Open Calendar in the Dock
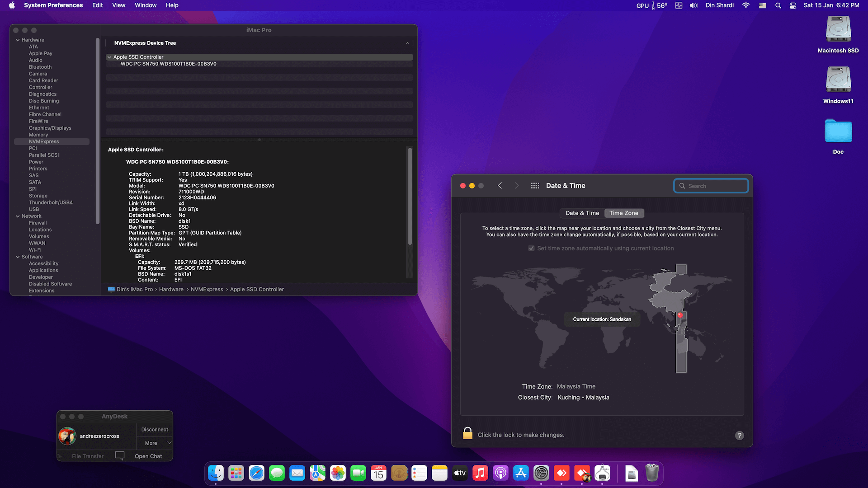Viewport: 868px width, 488px height. 378,473
